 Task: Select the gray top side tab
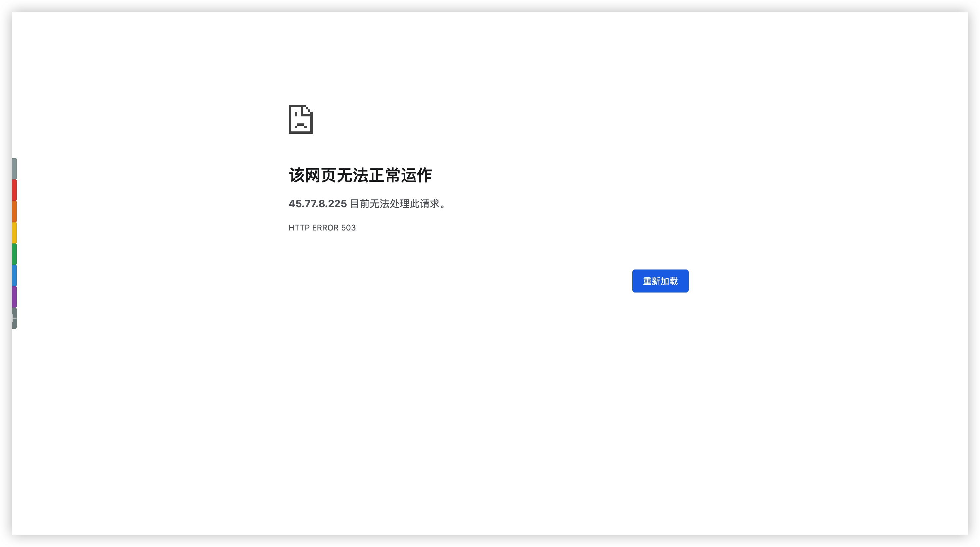tap(14, 169)
